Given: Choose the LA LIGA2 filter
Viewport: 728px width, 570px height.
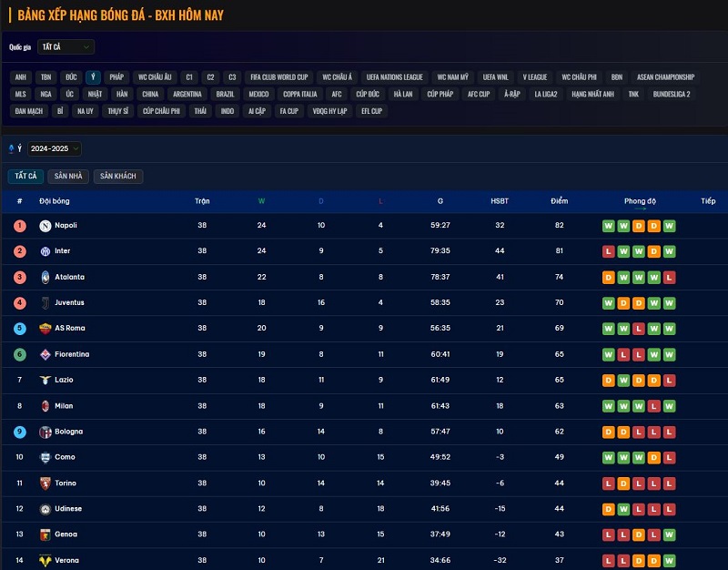Looking at the screenshot, I should [545, 95].
